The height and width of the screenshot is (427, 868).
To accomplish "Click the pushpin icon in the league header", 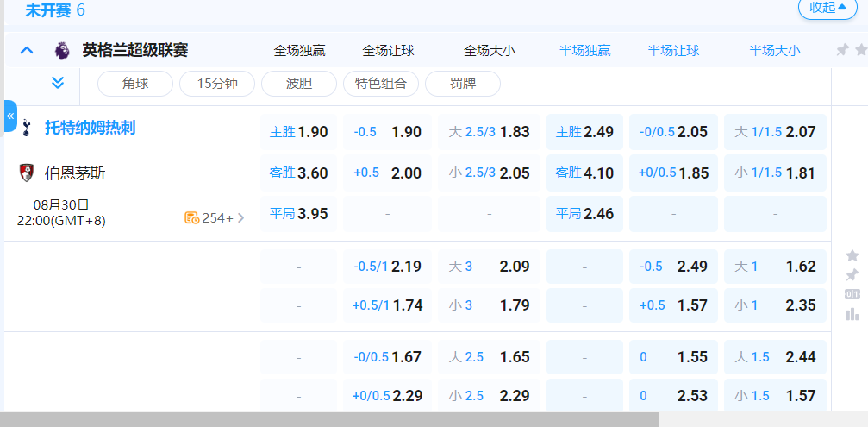I will [x=842, y=50].
